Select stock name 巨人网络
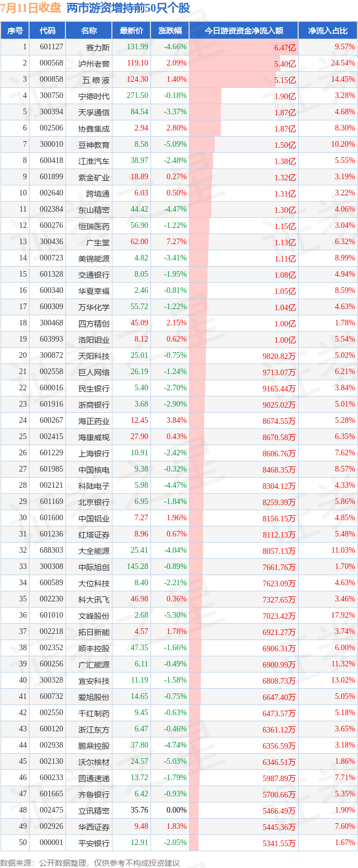Viewport: 358px width, 868px height. pyautogui.click(x=94, y=372)
